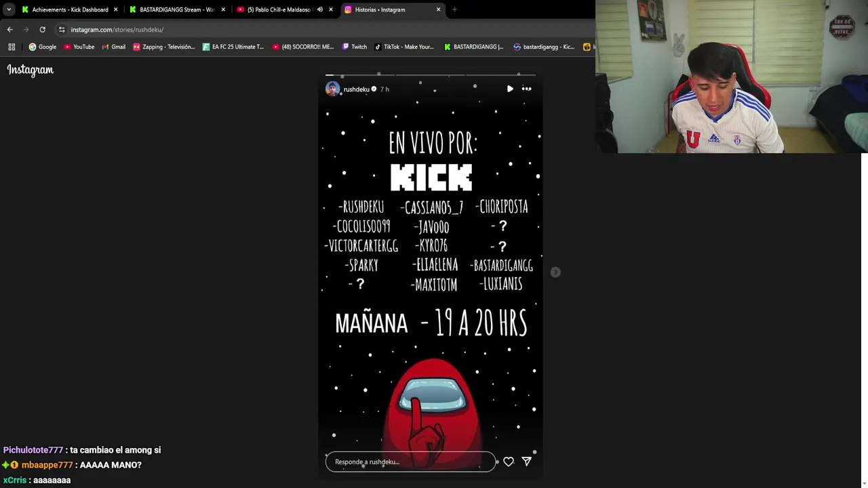Open the Google bookmark
Screen dimensions: 868x488
tap(42, 47)
